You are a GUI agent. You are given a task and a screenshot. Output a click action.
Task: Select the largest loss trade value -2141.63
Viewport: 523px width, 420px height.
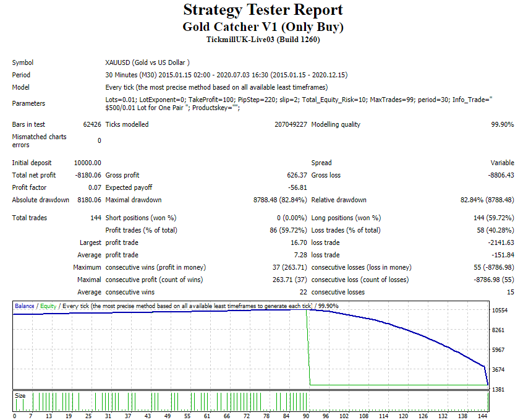tap(501, 242)
